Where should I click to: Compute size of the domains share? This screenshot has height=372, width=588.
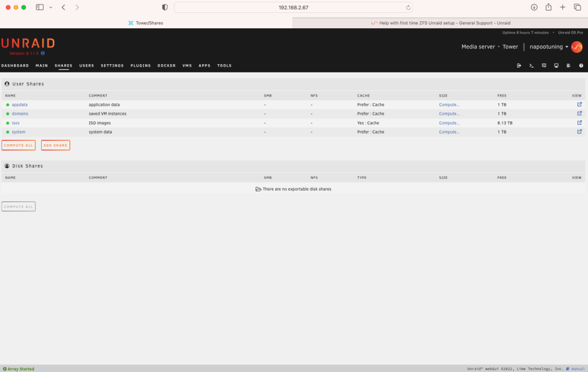pos(449,114)
